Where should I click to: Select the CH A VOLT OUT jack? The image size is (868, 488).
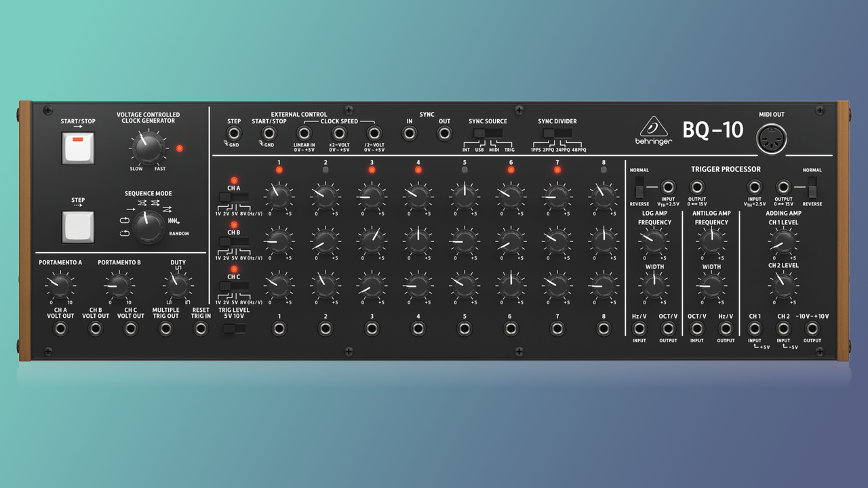(60, 329)
